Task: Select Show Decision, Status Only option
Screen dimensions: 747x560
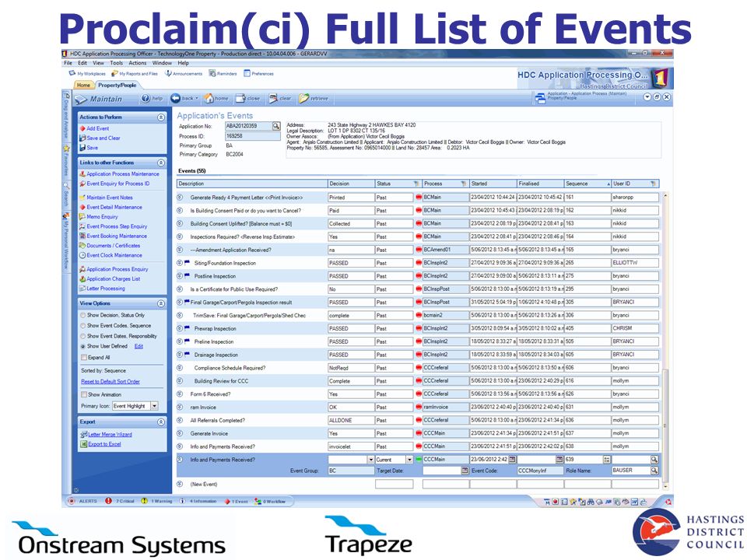Action: pos(83,315)
